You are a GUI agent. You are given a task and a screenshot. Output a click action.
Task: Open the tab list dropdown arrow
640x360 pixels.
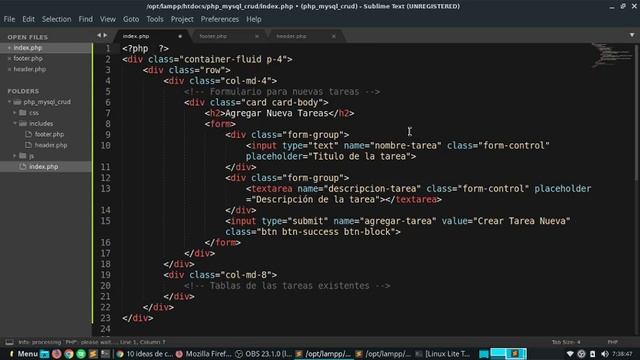[632, 36]
